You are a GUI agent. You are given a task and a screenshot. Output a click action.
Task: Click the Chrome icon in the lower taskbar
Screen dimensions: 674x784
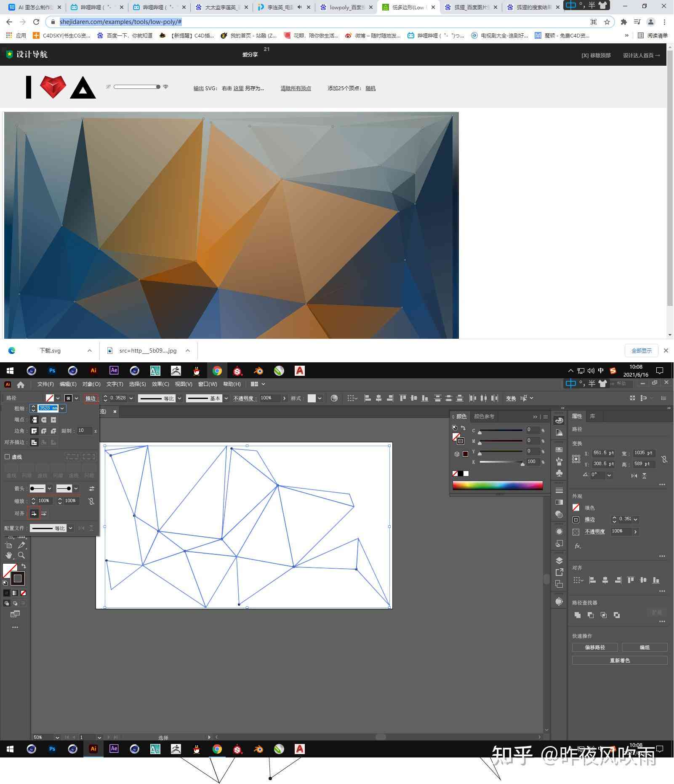click(x=217, y=749)
